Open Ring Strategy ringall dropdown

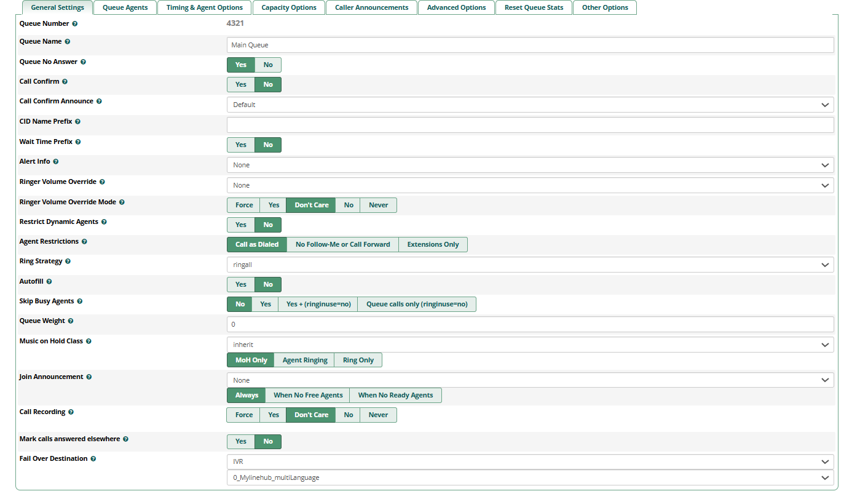pos(531,265)
